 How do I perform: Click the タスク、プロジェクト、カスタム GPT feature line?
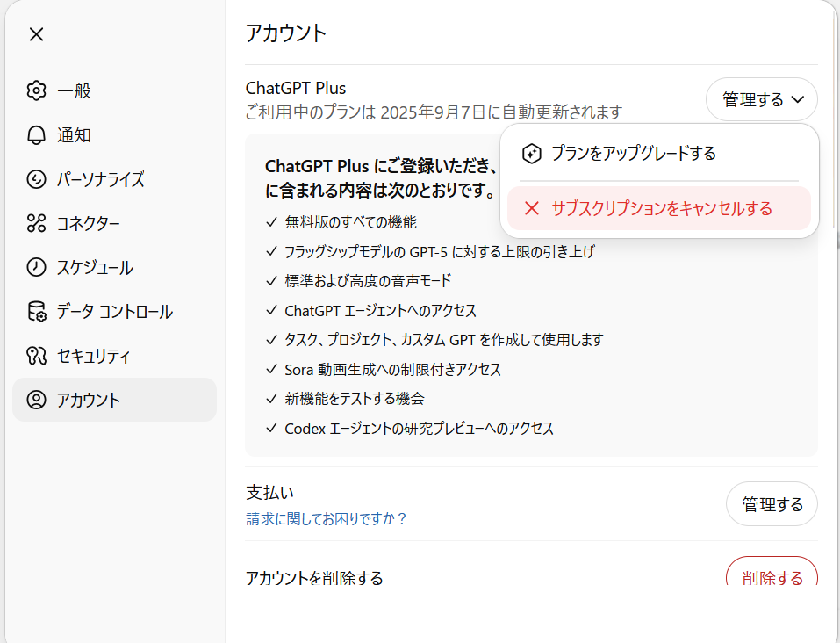443,339
